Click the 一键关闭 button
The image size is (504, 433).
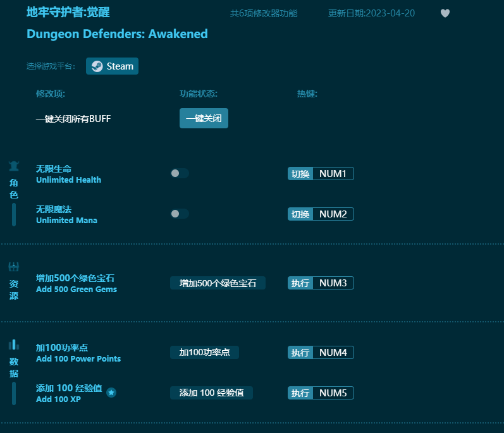pos(204,118)
